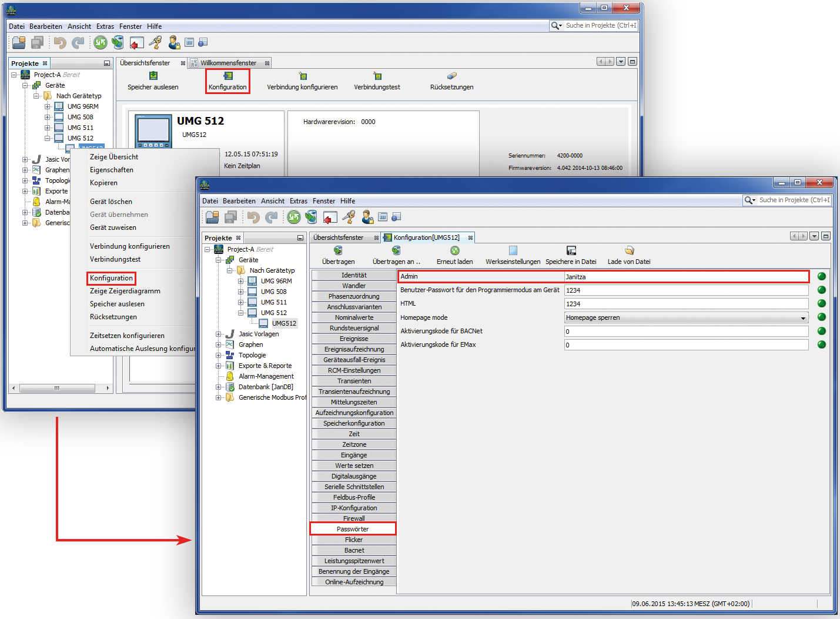Click the Speicher auslesen icon
This screenshot has height=619, width=840.
pos(153,76)
